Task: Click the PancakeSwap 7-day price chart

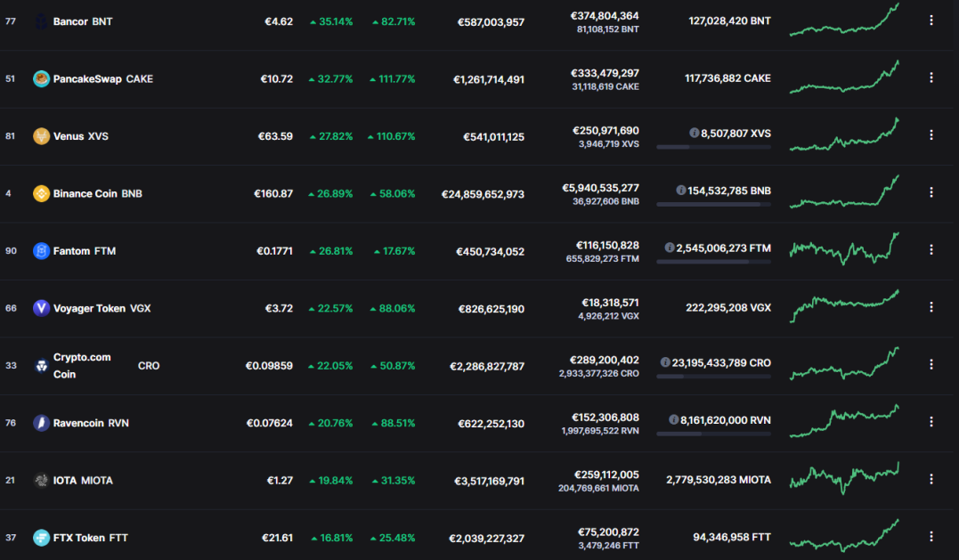Action: (x=844, y=77)
